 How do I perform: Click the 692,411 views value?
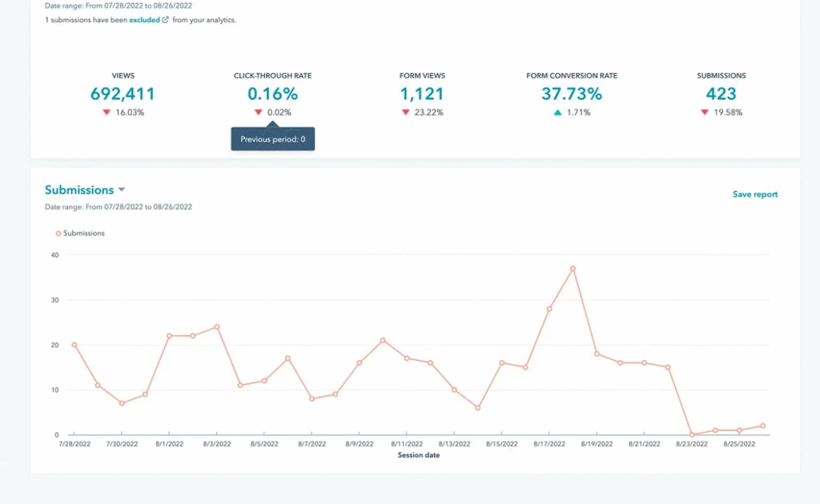tap(123, 94)
